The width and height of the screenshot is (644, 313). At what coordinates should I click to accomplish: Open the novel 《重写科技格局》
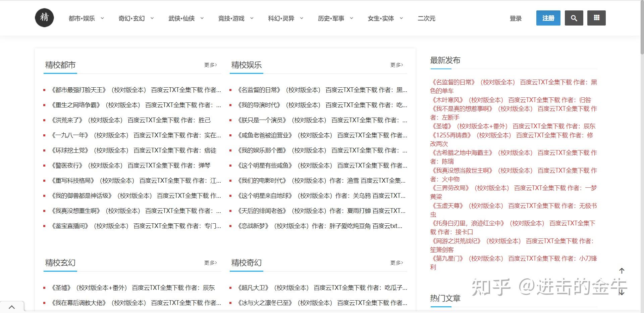pos(136,181)
